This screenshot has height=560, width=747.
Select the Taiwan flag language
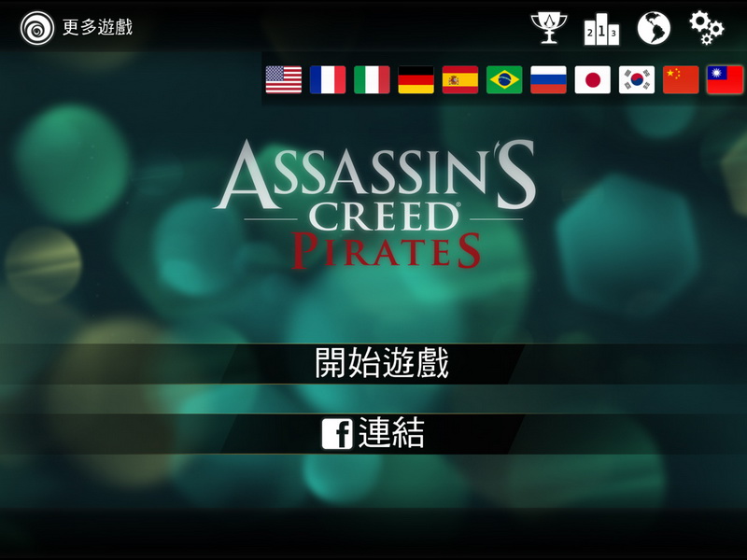coord(726,79)
